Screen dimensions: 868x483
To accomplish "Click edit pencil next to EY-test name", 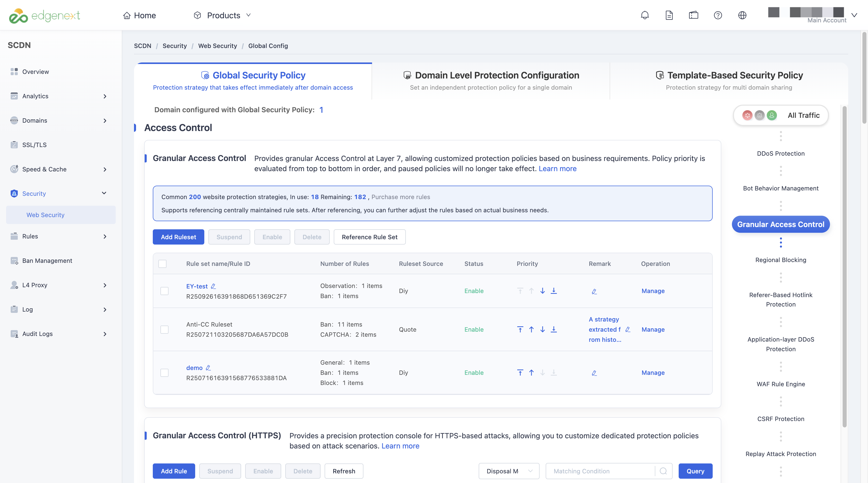I will coord(213,286).
